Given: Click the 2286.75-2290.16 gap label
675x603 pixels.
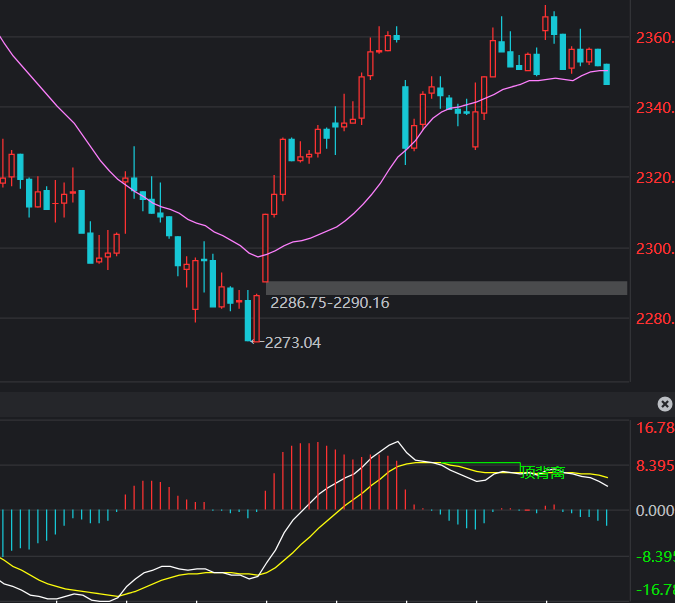Looking at the screenshot, I should [x=330, y=303].
